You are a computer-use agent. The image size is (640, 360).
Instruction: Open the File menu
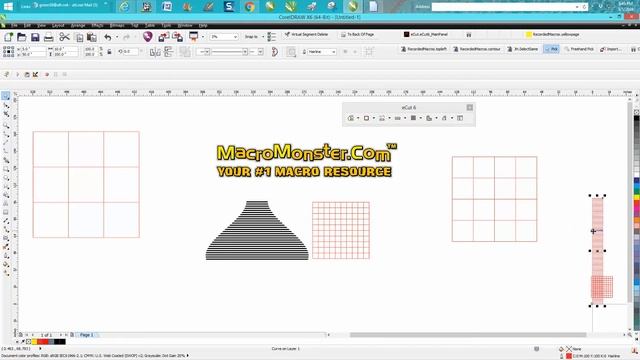pyautogui.click(x=14, y=25)
